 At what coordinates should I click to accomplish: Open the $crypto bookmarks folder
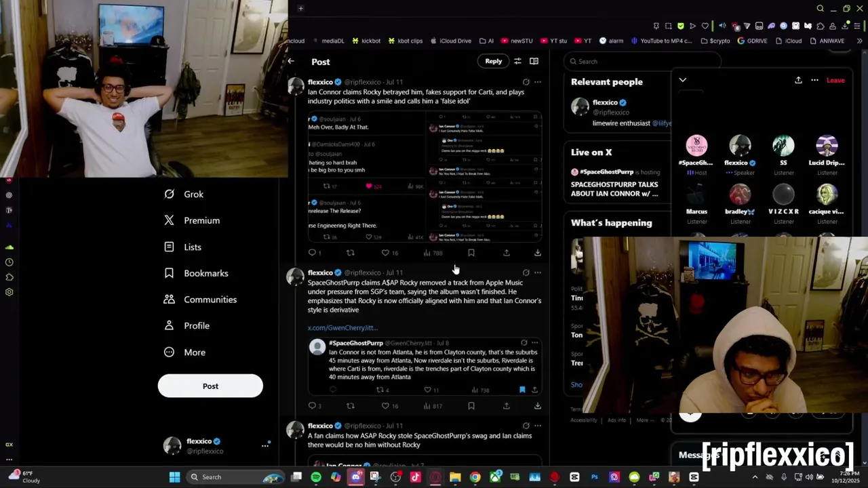715,41
